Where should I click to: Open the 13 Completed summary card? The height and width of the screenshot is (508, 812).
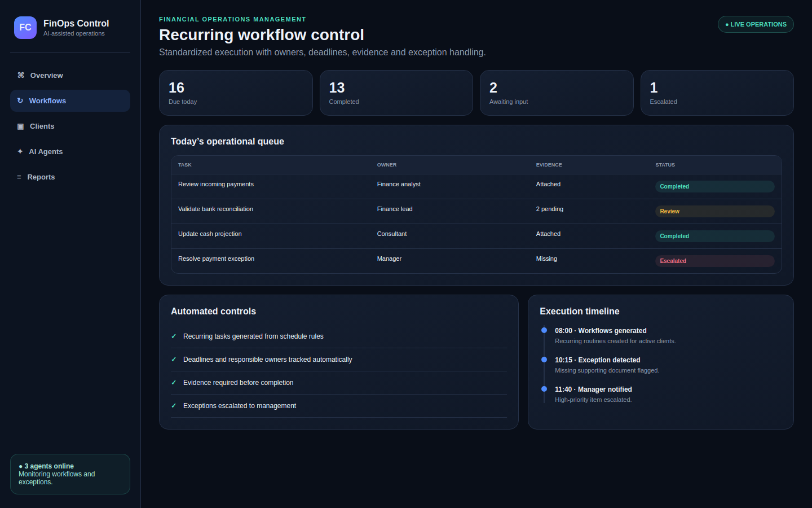click(396, 93)
